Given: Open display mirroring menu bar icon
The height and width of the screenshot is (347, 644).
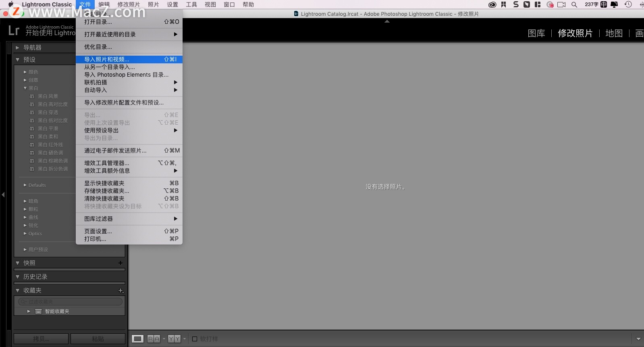Looking at the screenshot, I should tap(614, 4).
